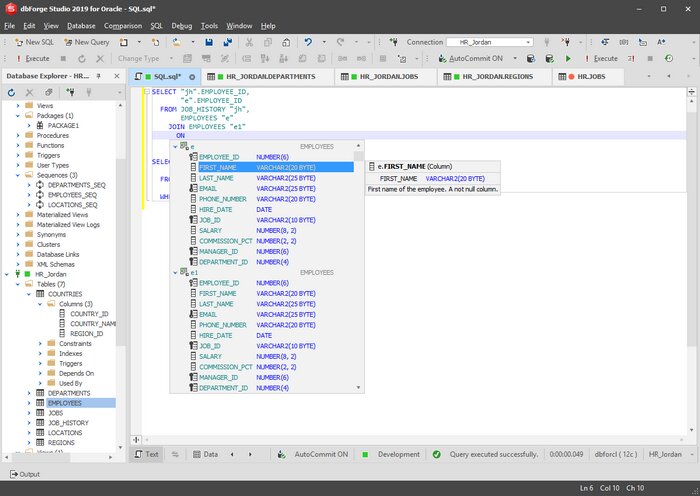Switch to the Data view toggle
Viewport: 700px width, 496px height.
point(205,454)
